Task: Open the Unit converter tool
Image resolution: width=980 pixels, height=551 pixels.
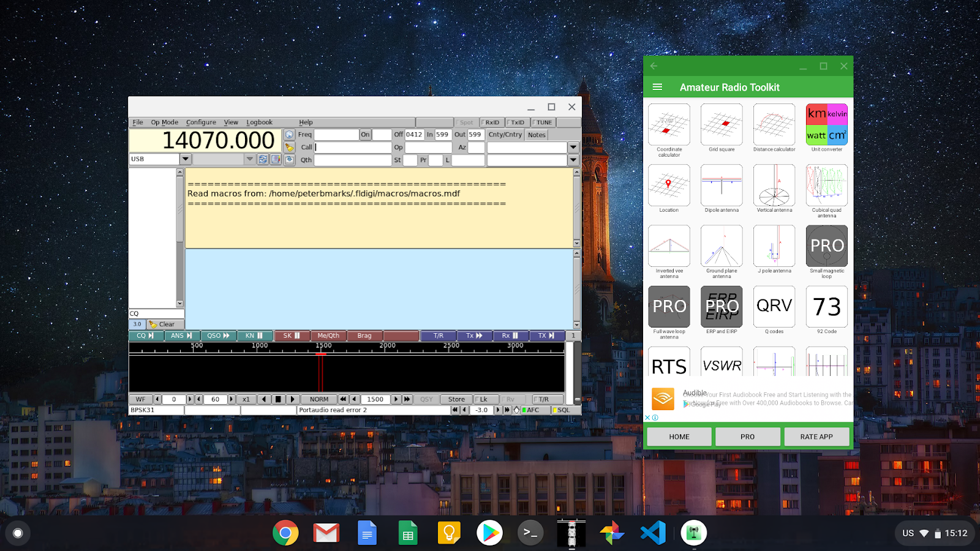Action: click(x=826, y=126)
